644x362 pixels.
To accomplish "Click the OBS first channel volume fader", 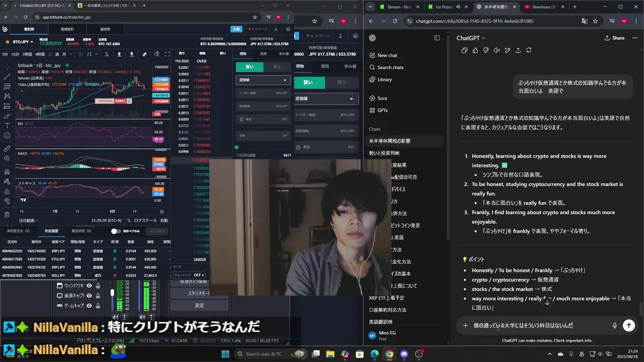I will pyautogui.click(x=112, y=293).
